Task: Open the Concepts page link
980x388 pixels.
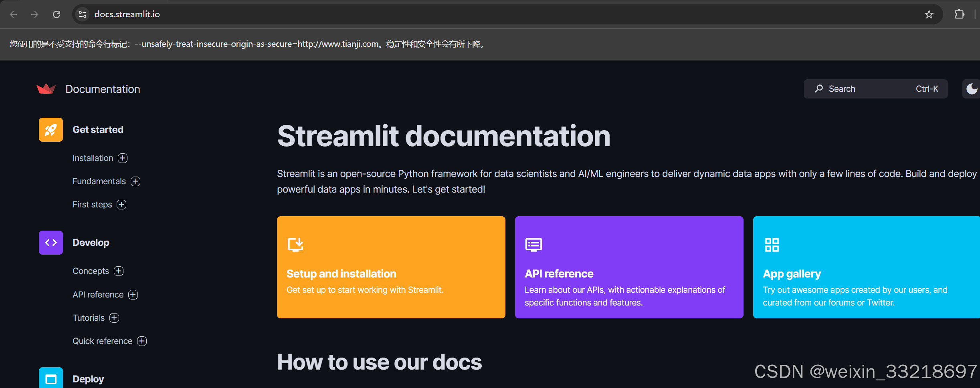Action: (91, 271)
